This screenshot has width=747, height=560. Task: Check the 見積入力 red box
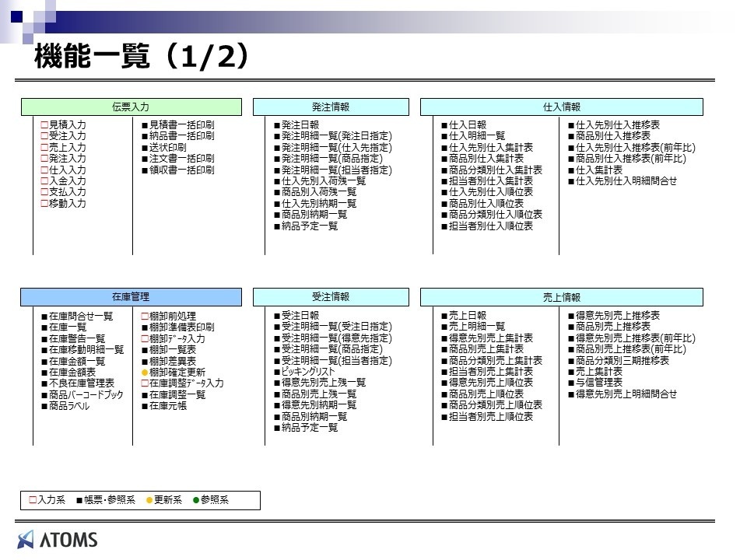point(44,124)
